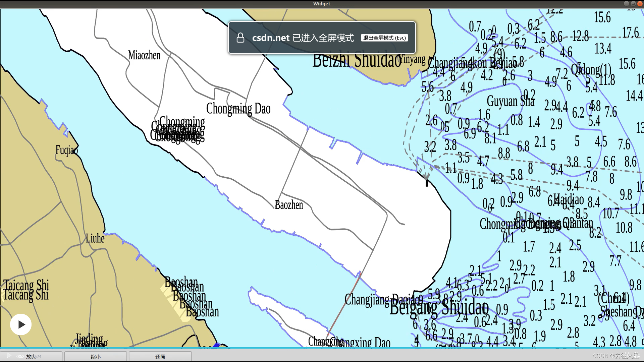This screenshot has width=644, height=362.
Task: Click the csdn.net 已进入全屏模式 notice text
Action: [303, 38]
